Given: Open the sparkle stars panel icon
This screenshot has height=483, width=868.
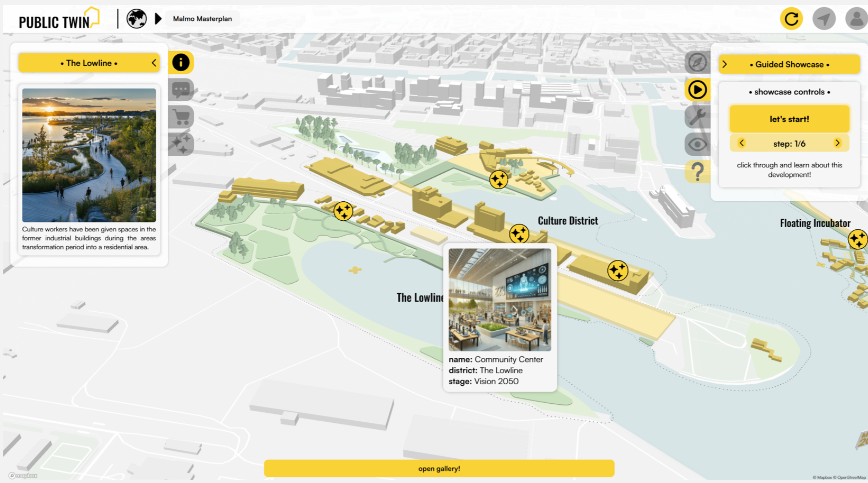Looking at the screenshot, I should (181, 144).
